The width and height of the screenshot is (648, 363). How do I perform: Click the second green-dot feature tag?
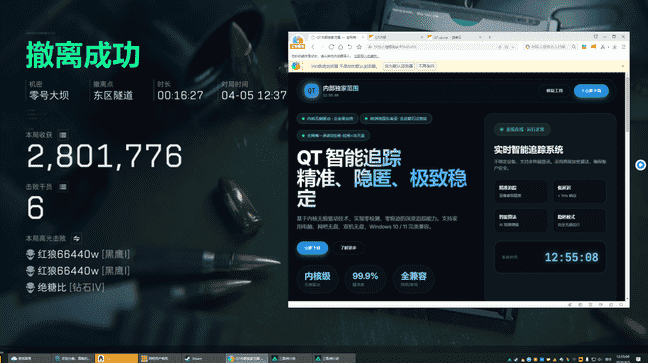396,119
